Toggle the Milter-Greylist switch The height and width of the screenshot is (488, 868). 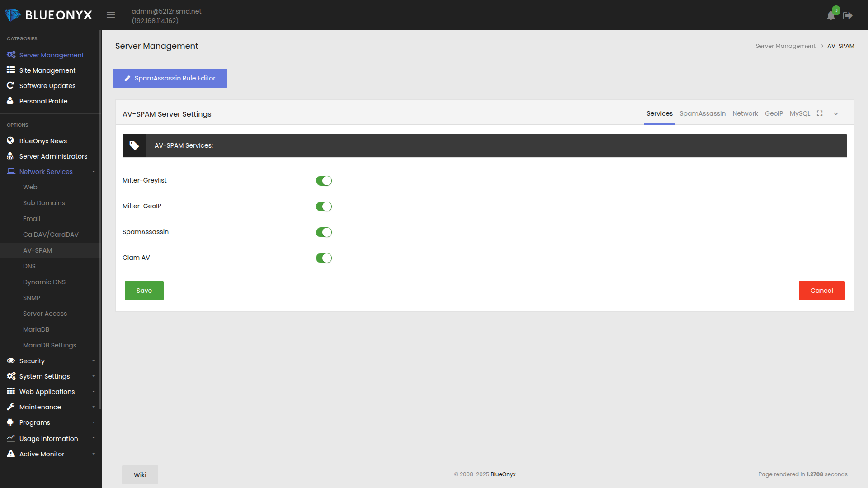click(x=324, y=181)
